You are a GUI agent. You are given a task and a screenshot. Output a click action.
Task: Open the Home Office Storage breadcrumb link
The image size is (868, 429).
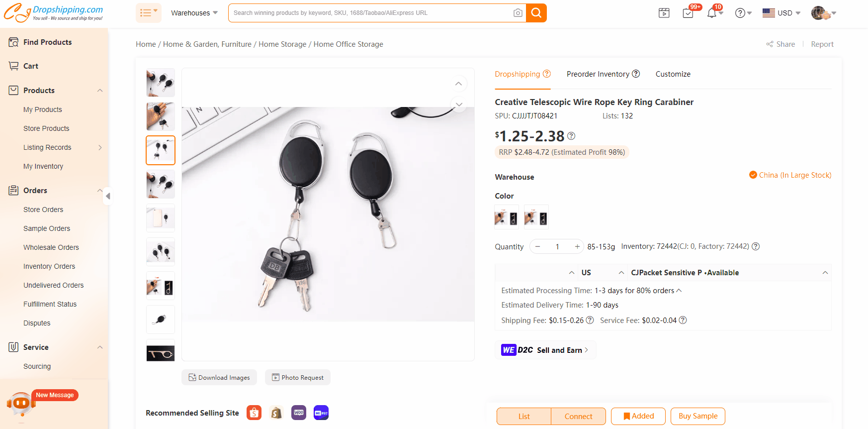[348, 44]
